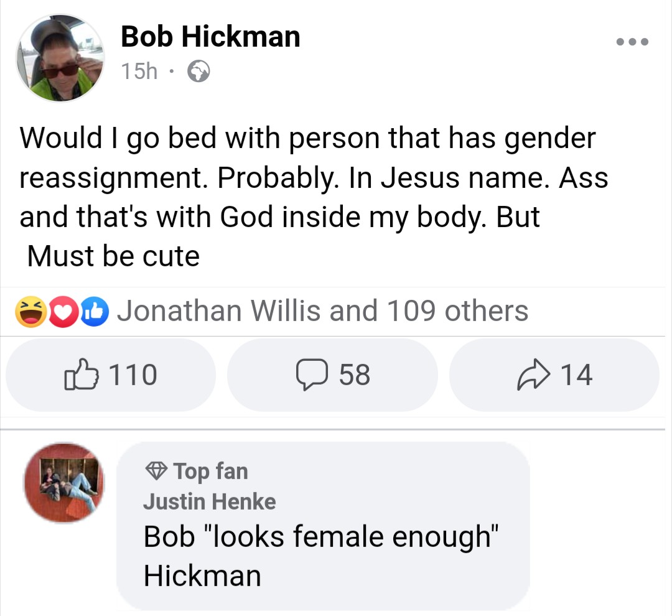Click the 15h post timestamp
Screen dimensions: 672x616
coord(139,72)
